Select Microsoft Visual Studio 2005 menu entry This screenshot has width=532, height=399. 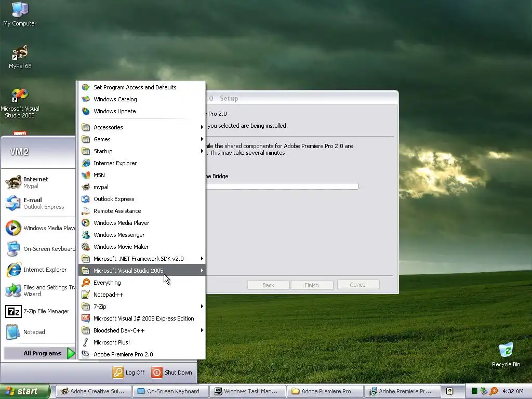coord(142,270)
